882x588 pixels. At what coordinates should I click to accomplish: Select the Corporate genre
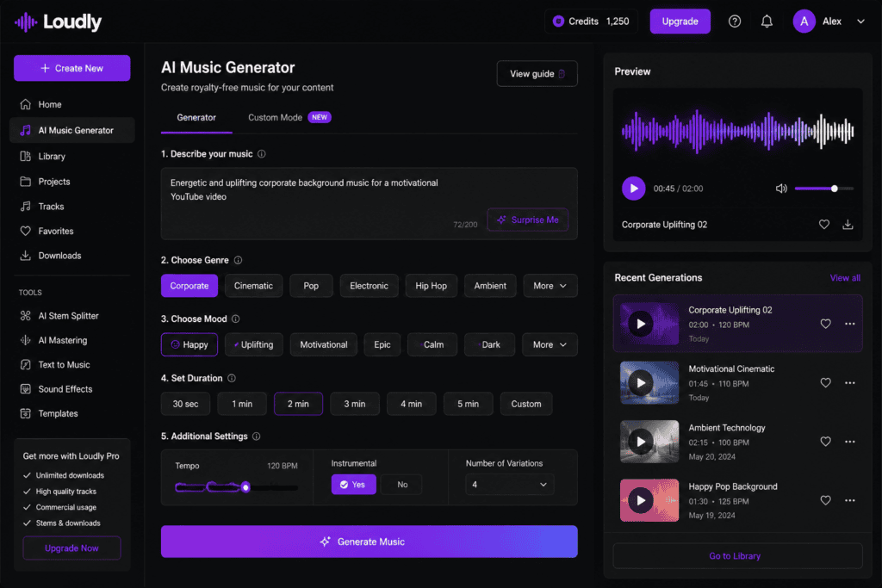(189, 286)
